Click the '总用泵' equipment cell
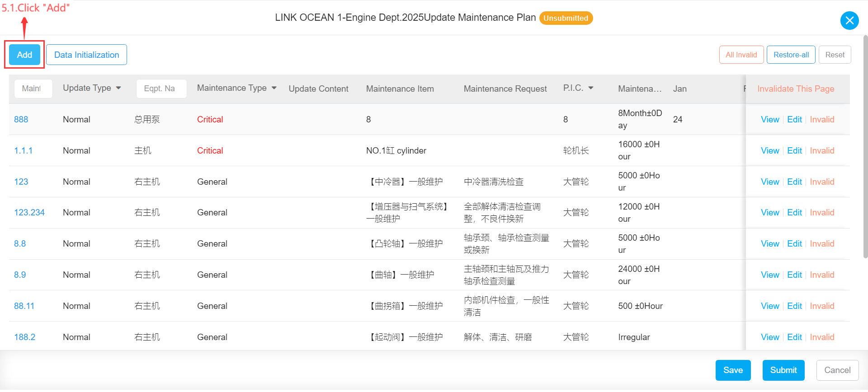 pos(147,120)
